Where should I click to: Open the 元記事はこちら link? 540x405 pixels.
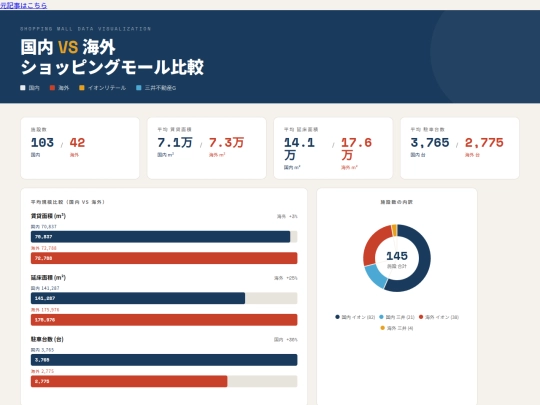point(23,5)
